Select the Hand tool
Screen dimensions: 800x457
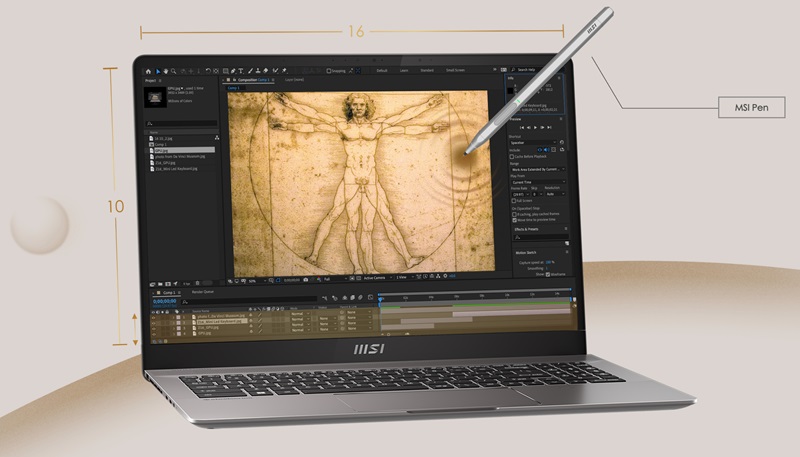[x=166, y=71]
